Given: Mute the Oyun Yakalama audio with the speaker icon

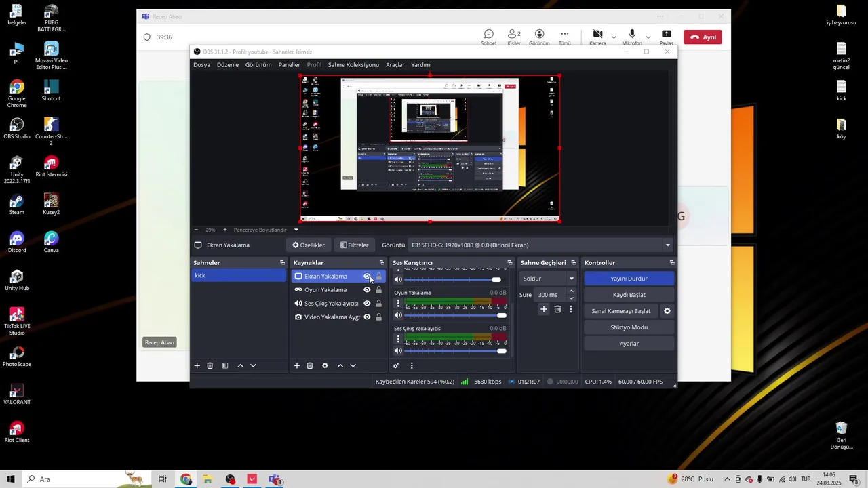Looking at the screenshot, I should point(398,315).
